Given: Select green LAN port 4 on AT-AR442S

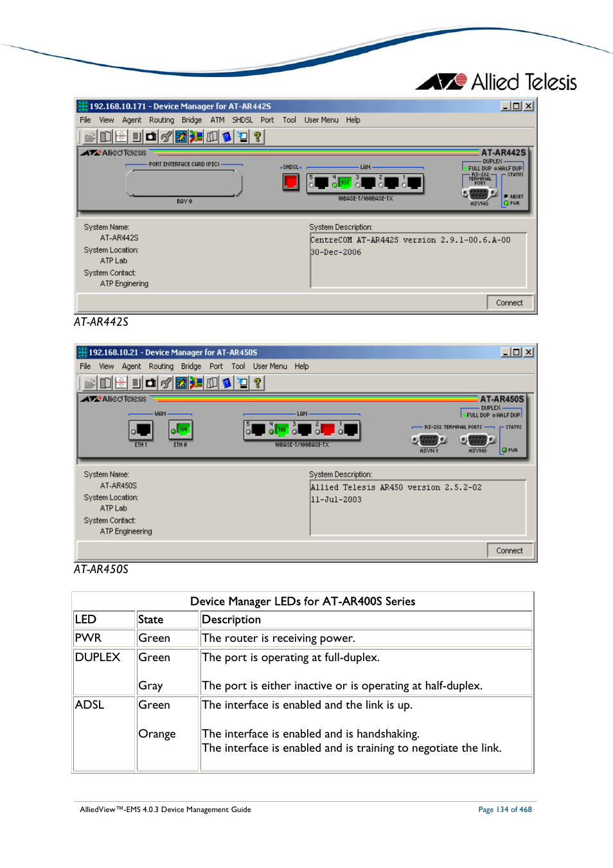Looking at the screenshot, I should [x=344, y=183].
